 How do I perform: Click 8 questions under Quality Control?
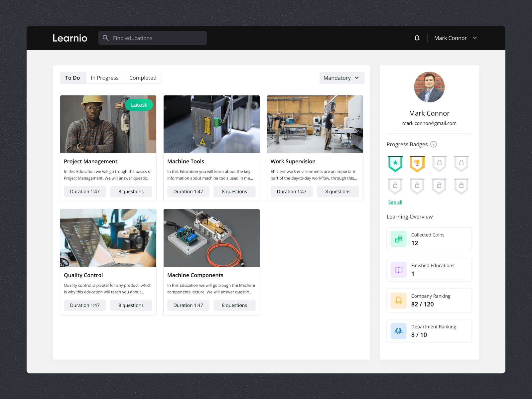(x=131, y=305)
